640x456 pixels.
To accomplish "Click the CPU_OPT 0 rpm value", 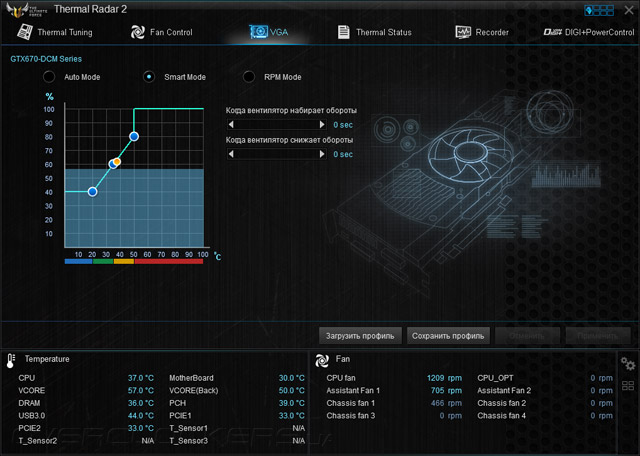I will [x=601, y=378].
